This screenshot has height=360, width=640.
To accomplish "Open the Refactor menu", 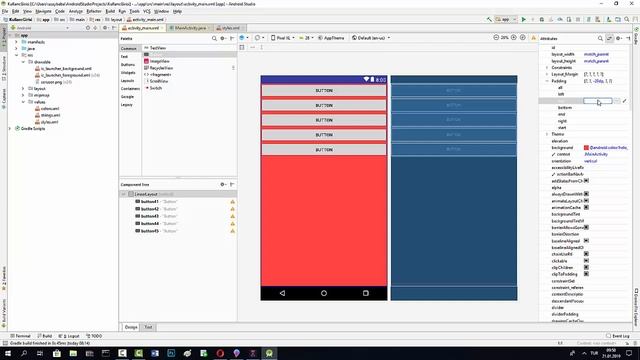I will [x=93, y=11].
